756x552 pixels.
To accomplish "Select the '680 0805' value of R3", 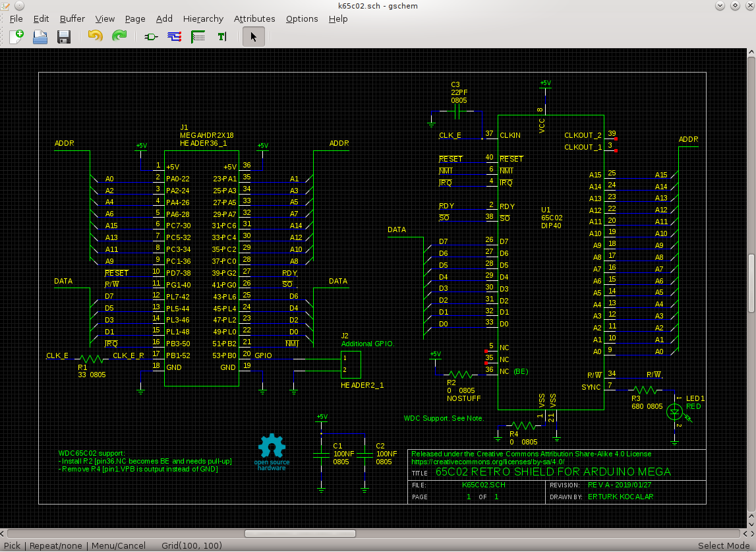I will [x=647, y=406].
